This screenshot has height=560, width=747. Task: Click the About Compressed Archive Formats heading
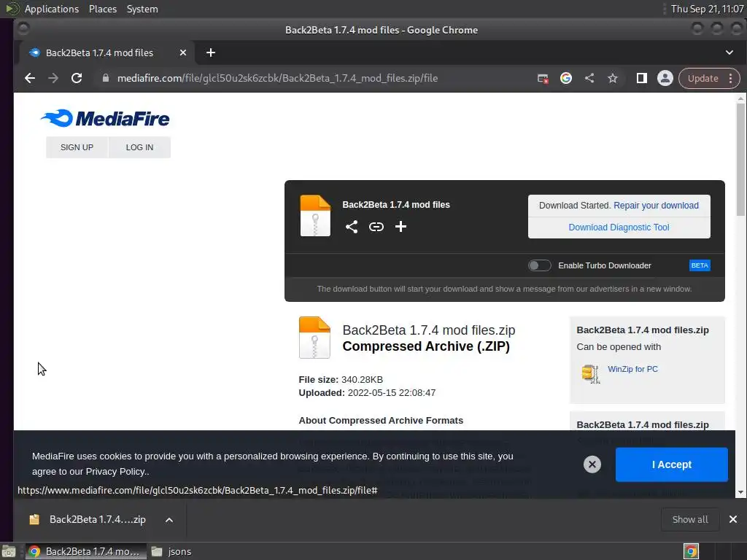pos(381,421)
